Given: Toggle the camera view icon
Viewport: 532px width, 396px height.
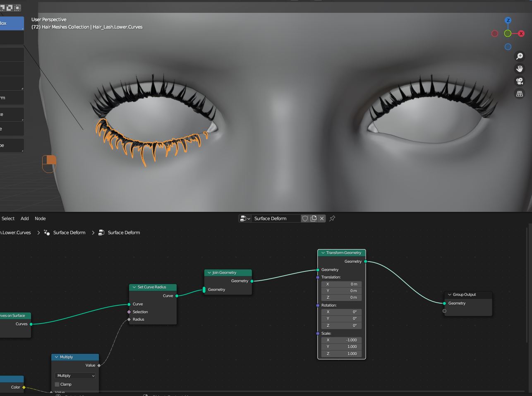Looking at the screenshot, I should point(520,81).
